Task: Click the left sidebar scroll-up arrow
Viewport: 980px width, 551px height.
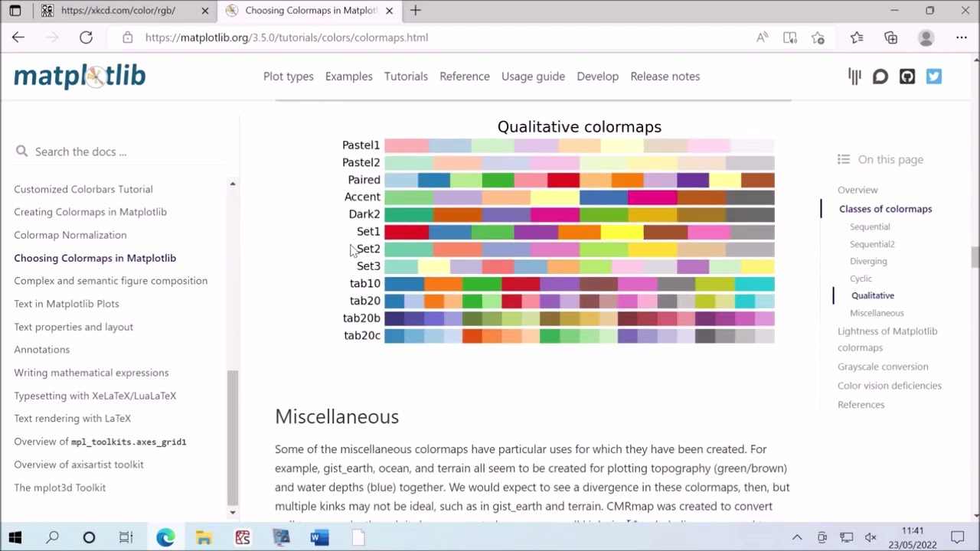Action: click(233, 184)
